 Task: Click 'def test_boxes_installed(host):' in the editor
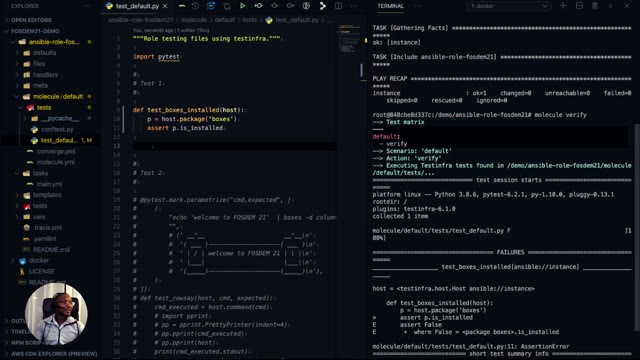[x=188, y=110]
